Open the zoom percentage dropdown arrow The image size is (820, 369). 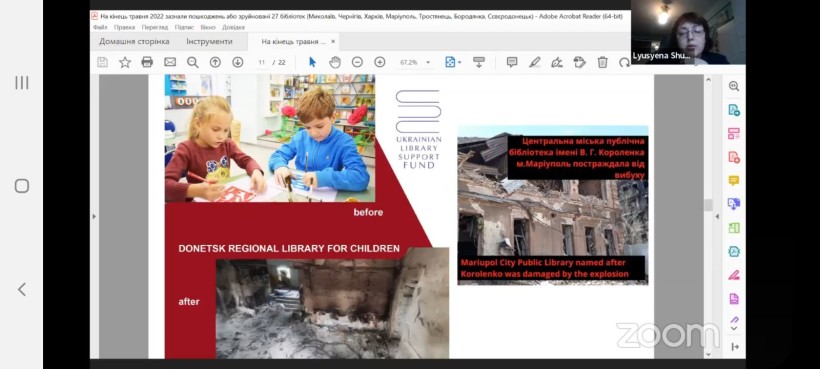coord(428,62)
